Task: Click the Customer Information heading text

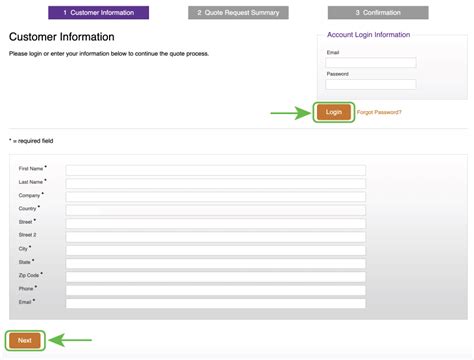Action: pos(62,37)
